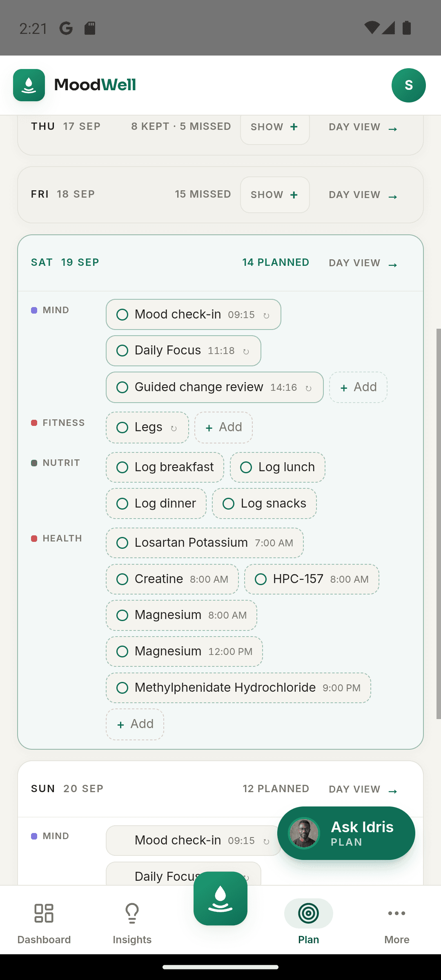Open Day View for Thu 17 Sep
441x980 pixels.
[x=363, y=127]
